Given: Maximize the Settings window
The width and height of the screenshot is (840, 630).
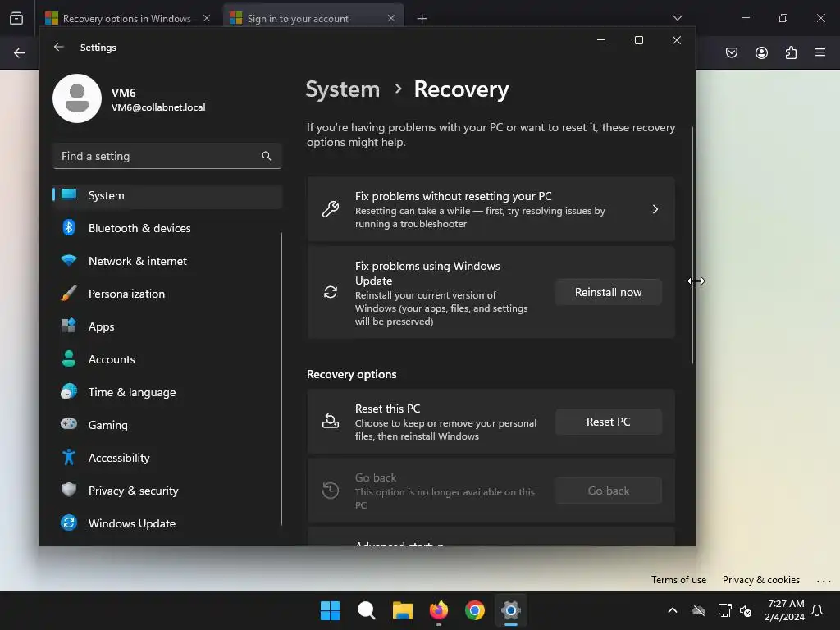Looking at the screenshot, I should pyautogui.click(x=638, y=40).
